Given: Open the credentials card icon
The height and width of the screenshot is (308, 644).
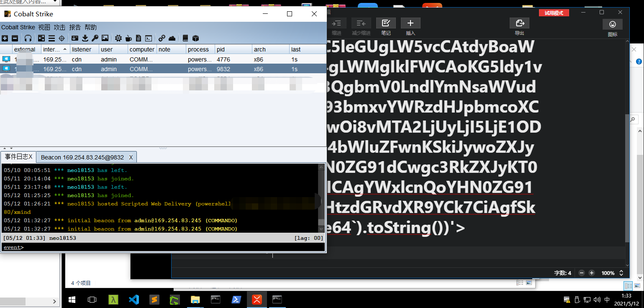Looking at the screenshot, I should [75, 38].
